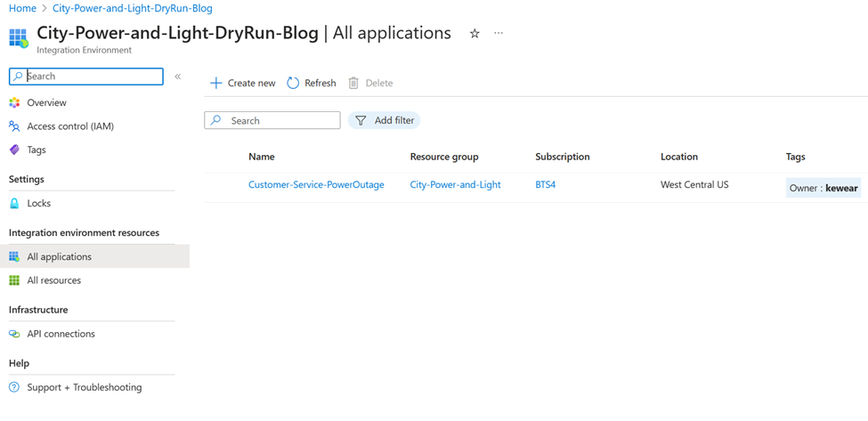Screen dimensions: 868x421
Task: Open Tags in the sidebar
Action: click(37, 150)
